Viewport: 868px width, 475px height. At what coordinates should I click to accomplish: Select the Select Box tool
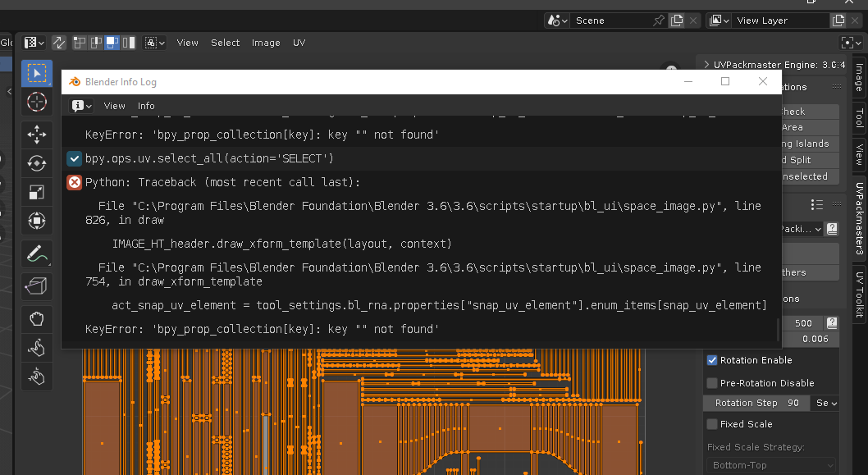click(x=37, y=73)
